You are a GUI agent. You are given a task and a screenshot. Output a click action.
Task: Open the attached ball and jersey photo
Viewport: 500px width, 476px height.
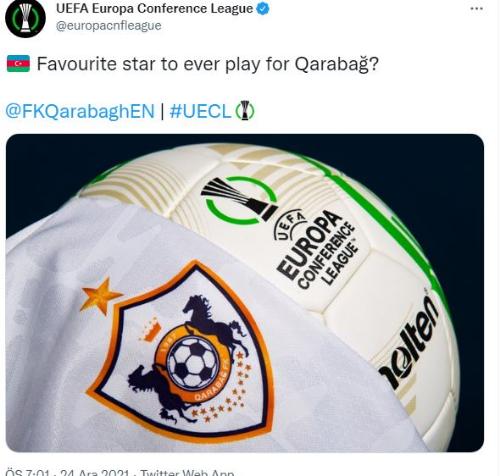(x=245, y=293)
